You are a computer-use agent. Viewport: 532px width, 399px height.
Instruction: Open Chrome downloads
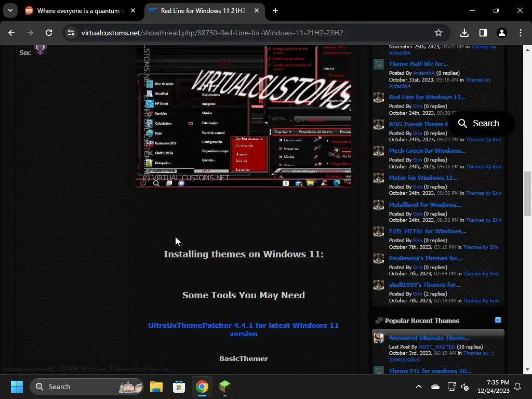tap(464, 33)
